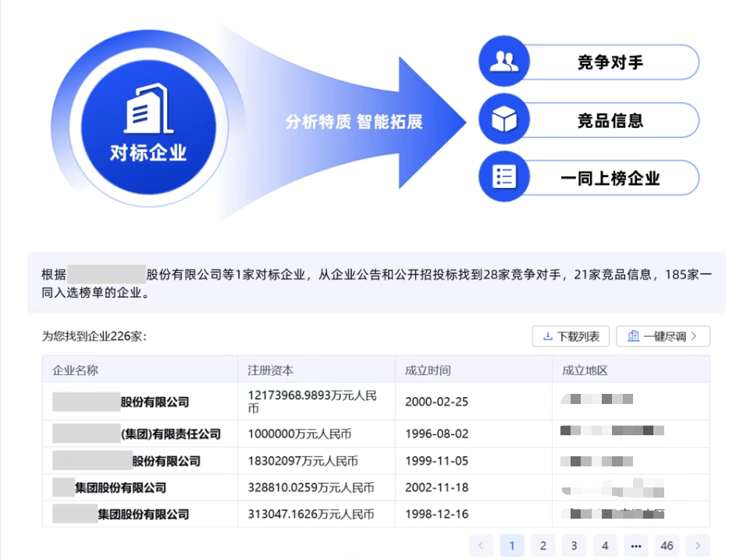Viewport: 747px width, 560px height.
Task: Open the company founded on 2000-02-25
Action: 155,402
